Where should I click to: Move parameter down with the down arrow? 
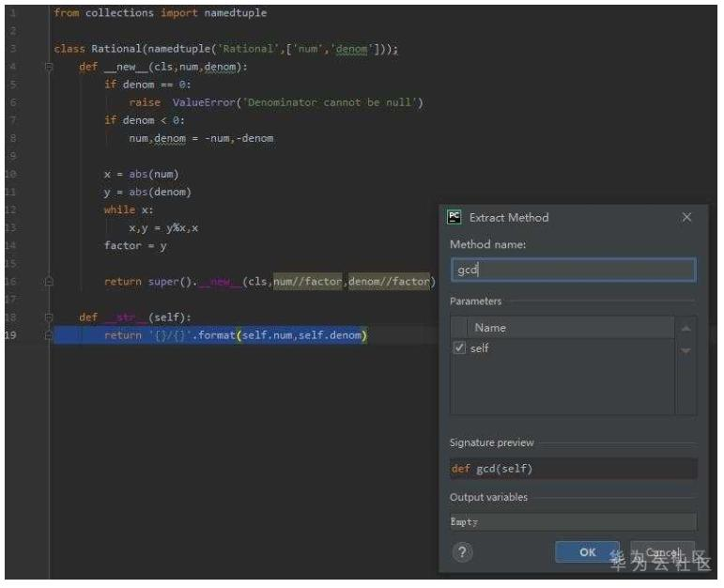click(686, 350)
